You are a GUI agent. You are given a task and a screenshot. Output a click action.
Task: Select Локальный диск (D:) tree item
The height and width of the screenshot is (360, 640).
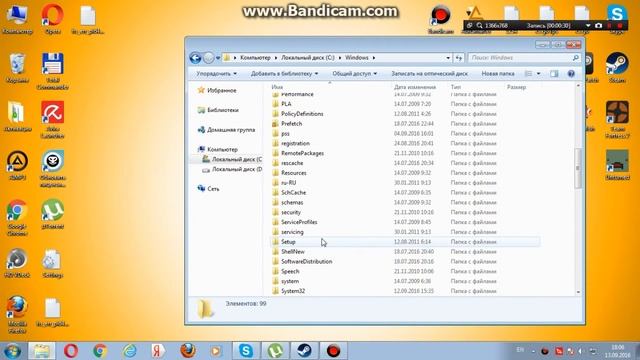point(232,169)
